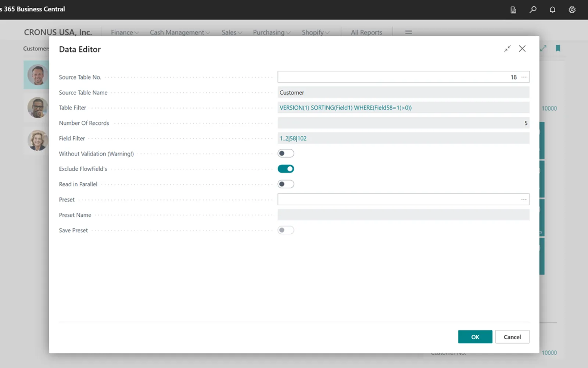Expand the Purchasing menu
Viewport: 588px width, 368px height.
[272, 32]
